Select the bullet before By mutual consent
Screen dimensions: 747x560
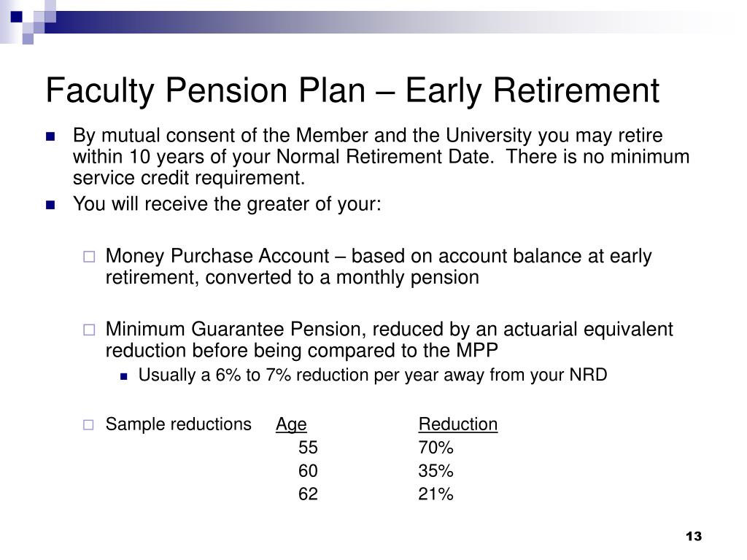coord(50,137)
